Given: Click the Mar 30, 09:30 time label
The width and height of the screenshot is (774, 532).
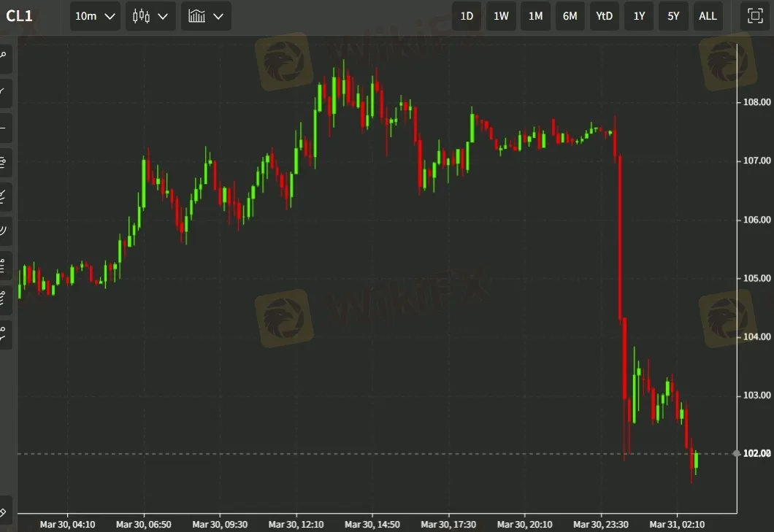Looking at the screenshot, I should [x=220, y=524].
